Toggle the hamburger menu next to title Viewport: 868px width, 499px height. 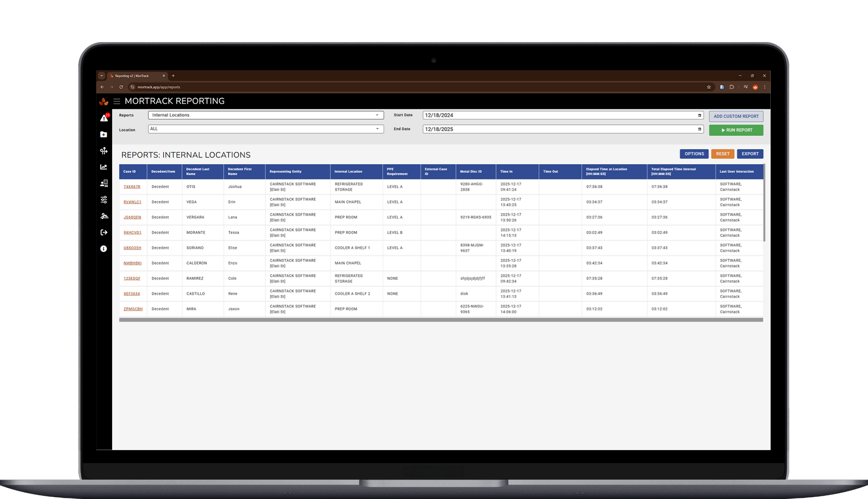[x=117, y=101]
